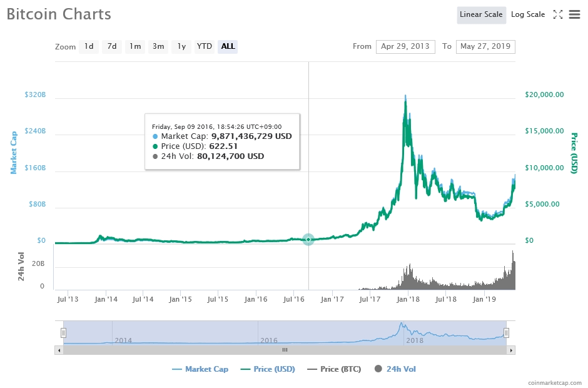The height and width of the screenshot is (388, 588).
Task: Edit the From date field
Action: (x=405, y=46)
